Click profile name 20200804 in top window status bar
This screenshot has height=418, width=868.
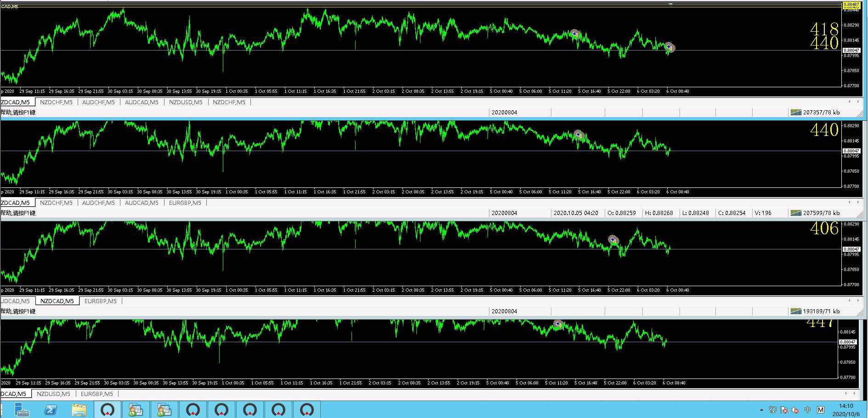504,112
